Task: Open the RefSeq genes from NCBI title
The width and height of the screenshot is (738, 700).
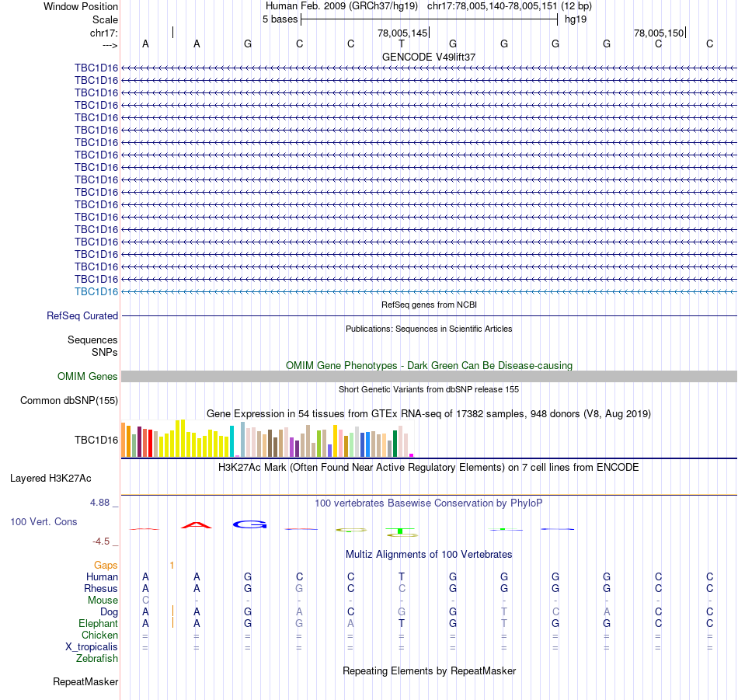Action: pyautogui.click(x=430, y=305)
